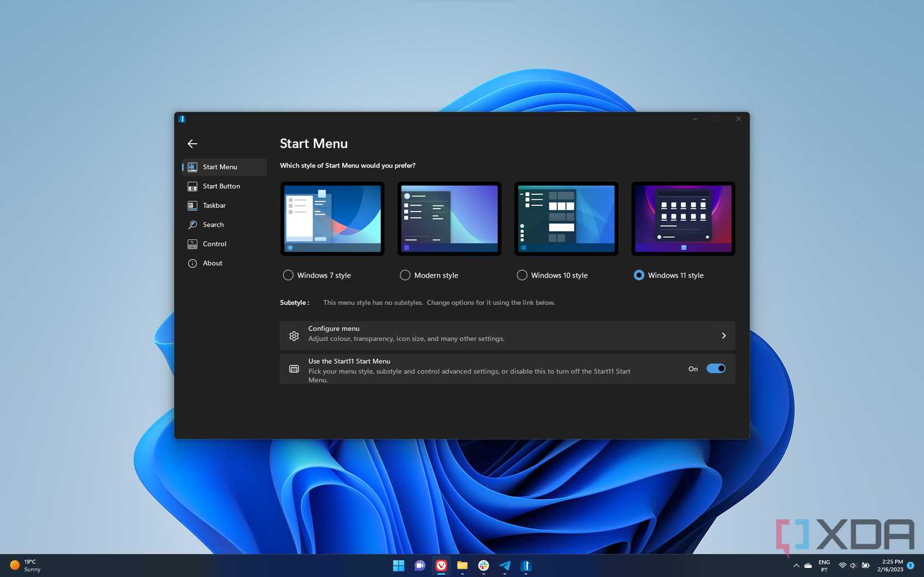Select the Windows 10 style option
924x577 pixels.
(x=521, y=275)
